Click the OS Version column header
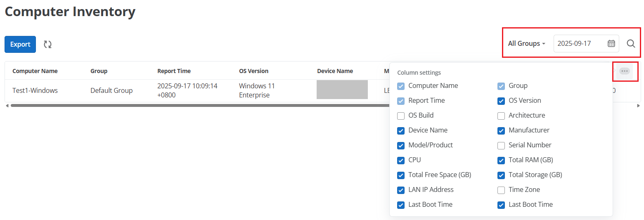The image size is (644, 220). tap(254, 71)
